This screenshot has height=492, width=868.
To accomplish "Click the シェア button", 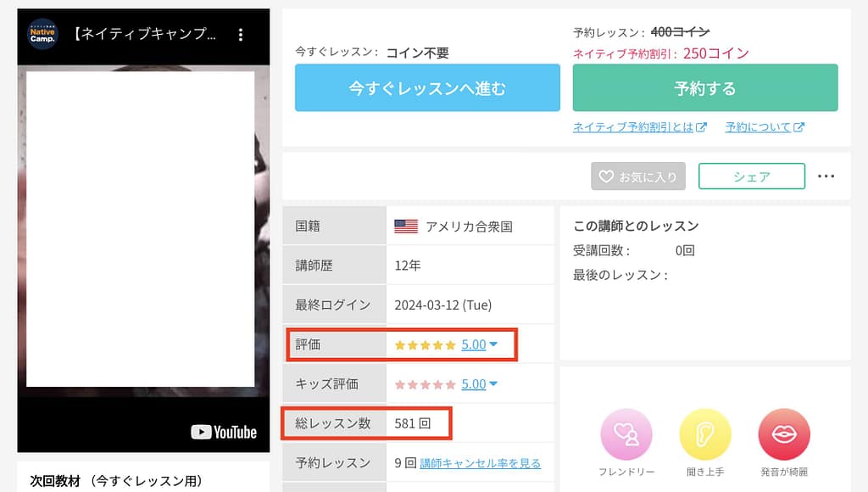I will [x=751, y=176].
